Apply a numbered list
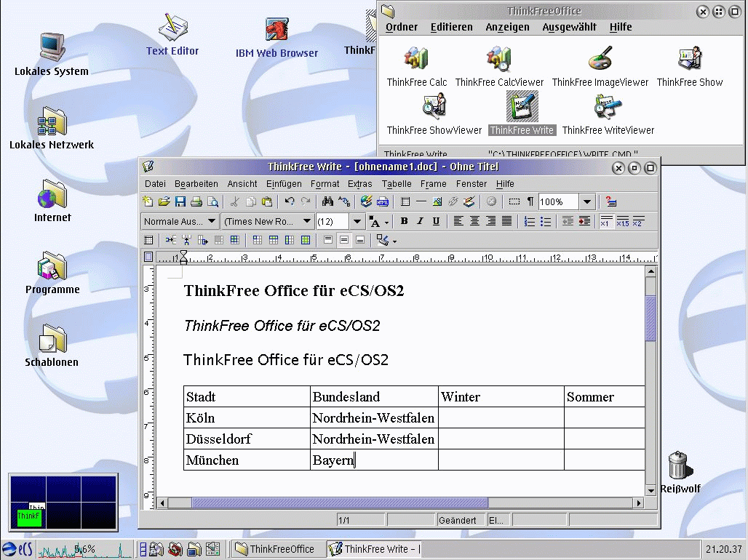This screenshot has width=748, height=560. (530, 221)
